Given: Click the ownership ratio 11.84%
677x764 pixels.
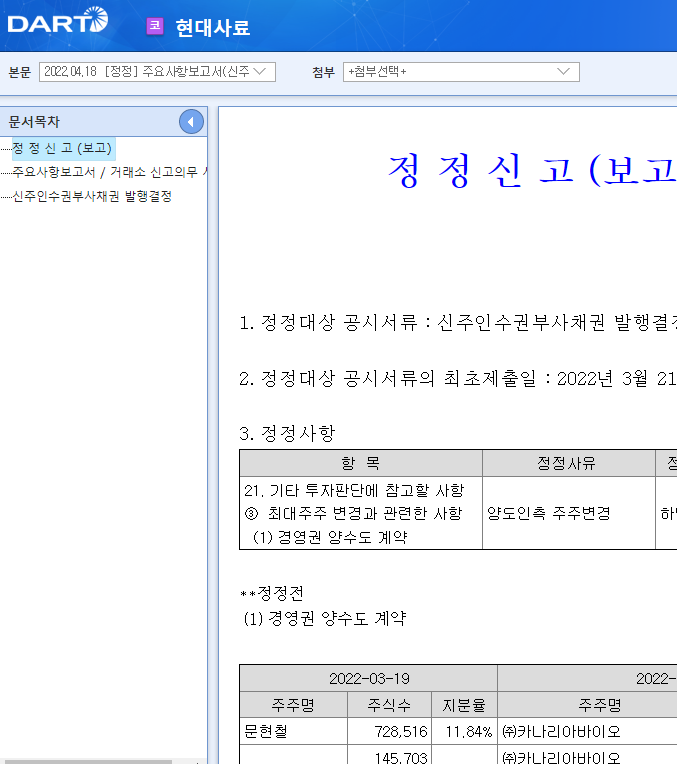Looking at the screenshot, I should pyautogui.click(x=468, y=731).
